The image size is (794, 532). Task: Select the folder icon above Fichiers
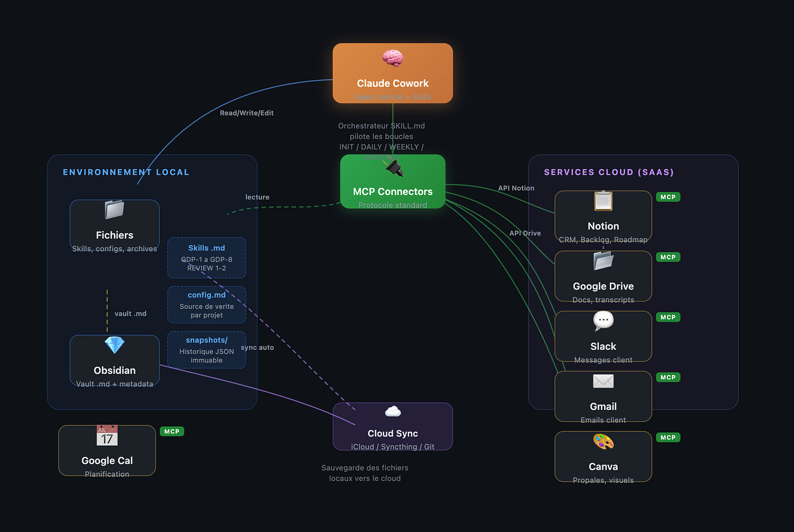[115, 209]
